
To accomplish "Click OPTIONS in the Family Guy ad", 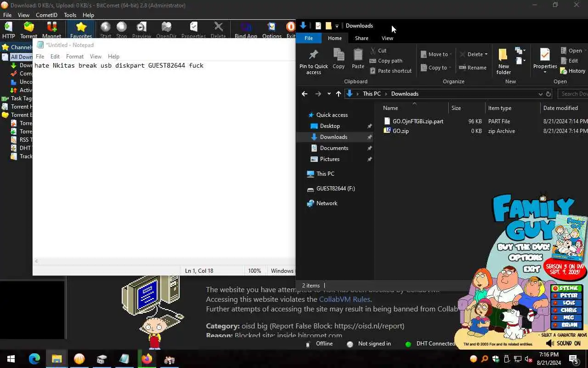I will (x=526, y=258).
